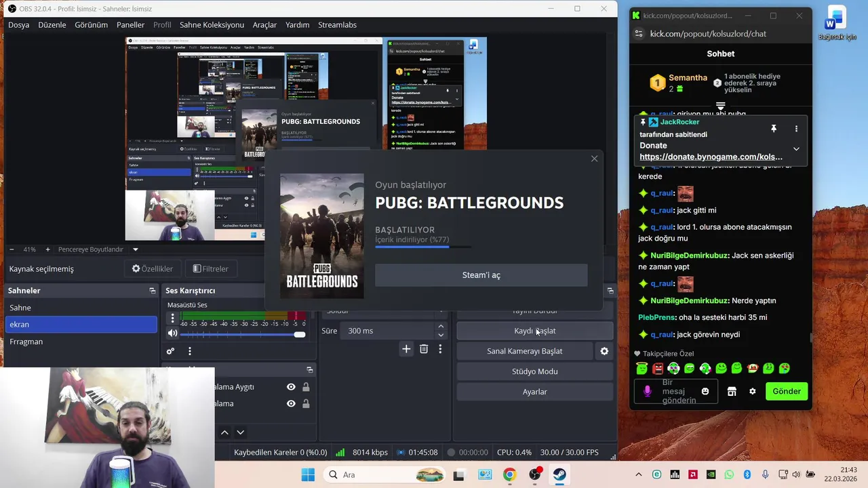Decrease the Süre duration value

coord(441,335)
